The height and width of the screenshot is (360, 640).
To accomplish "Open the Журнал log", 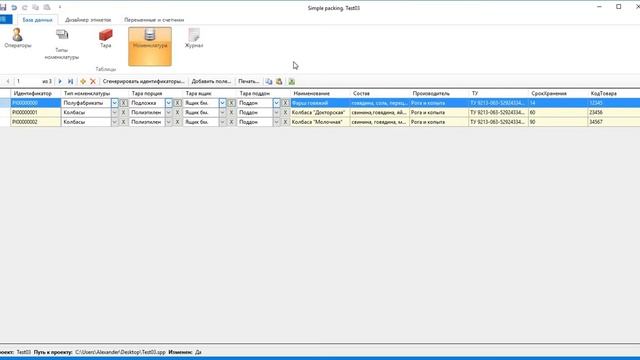I will coord(194,38).
